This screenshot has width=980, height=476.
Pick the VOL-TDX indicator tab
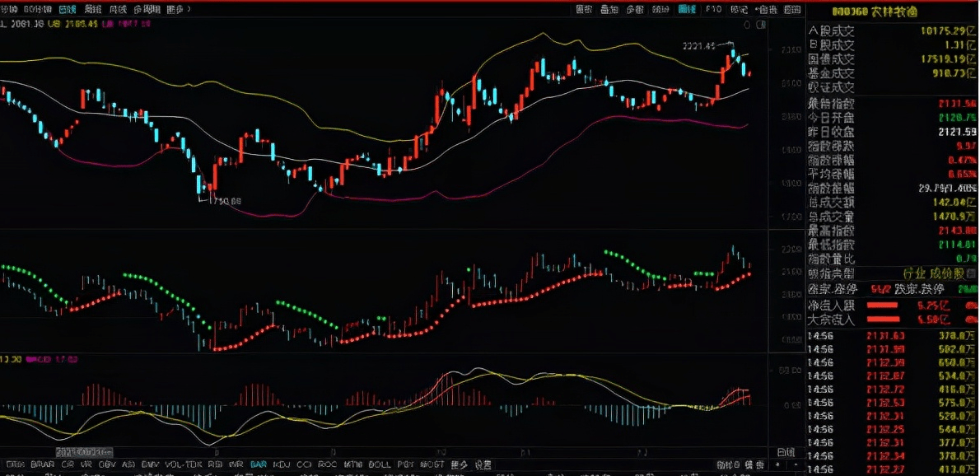tap(182, 464)
